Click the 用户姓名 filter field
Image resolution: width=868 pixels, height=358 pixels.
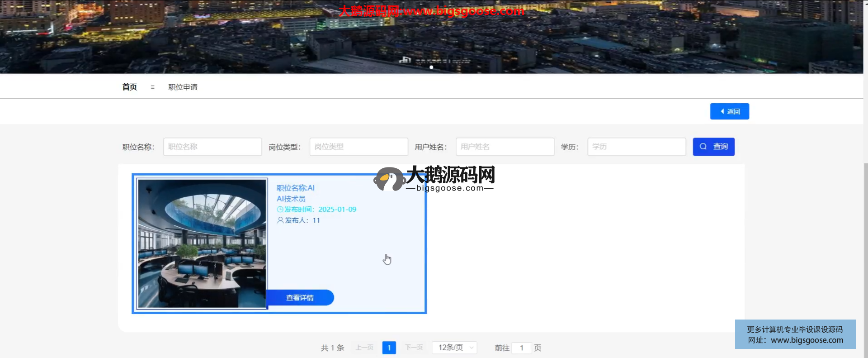click(x=505, y=147)
